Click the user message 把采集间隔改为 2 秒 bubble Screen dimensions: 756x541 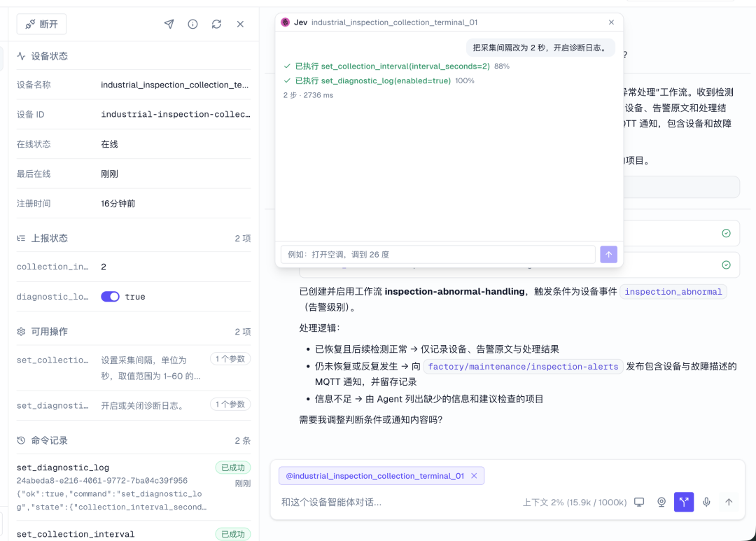click(x=540, y=48)
